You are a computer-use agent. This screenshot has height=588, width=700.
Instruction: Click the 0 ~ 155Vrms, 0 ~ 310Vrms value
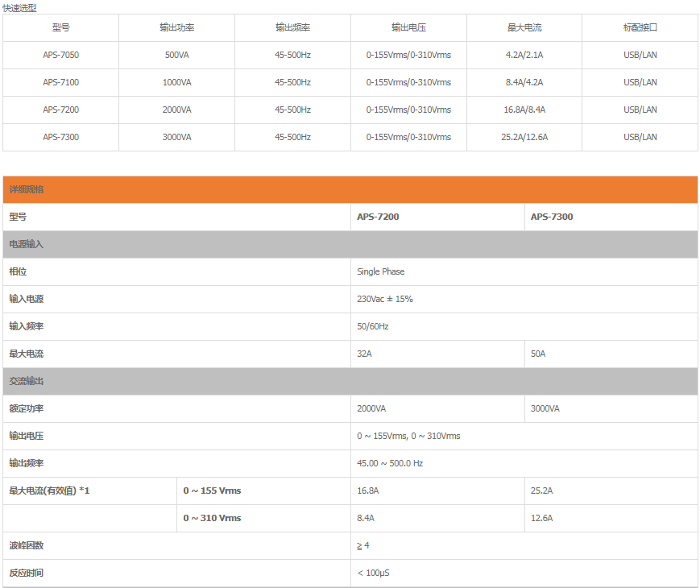pyautogui.click(x=408, y=436)
